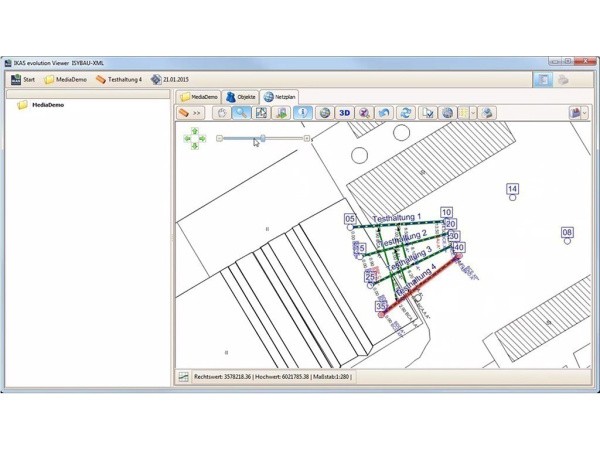Image resolution: width=600 pixels, height=450 pixels.
Task: Click the refresh map icon
Action: pos(405,113)
